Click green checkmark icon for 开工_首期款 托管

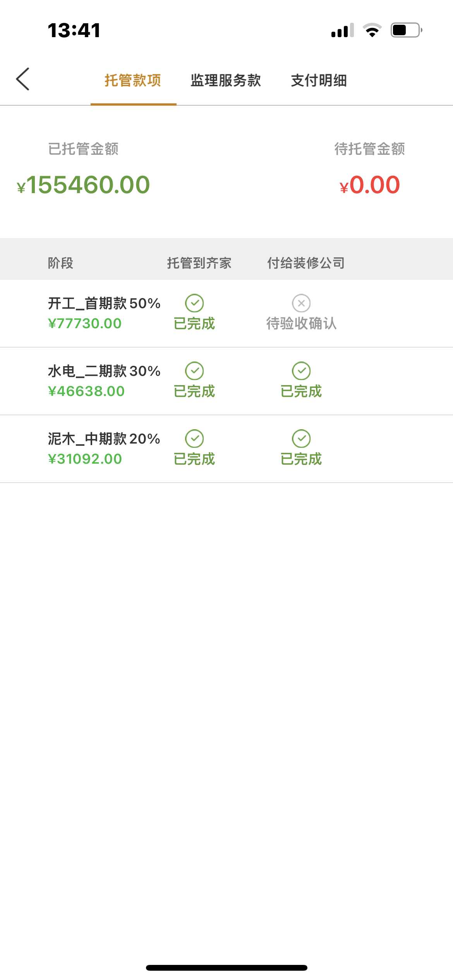[x=194, y=303]
